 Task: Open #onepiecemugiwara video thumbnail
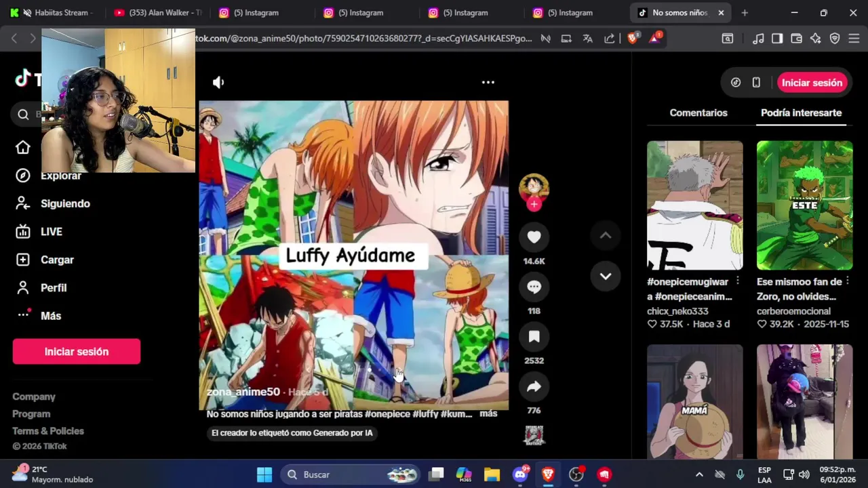click(694, 205)
